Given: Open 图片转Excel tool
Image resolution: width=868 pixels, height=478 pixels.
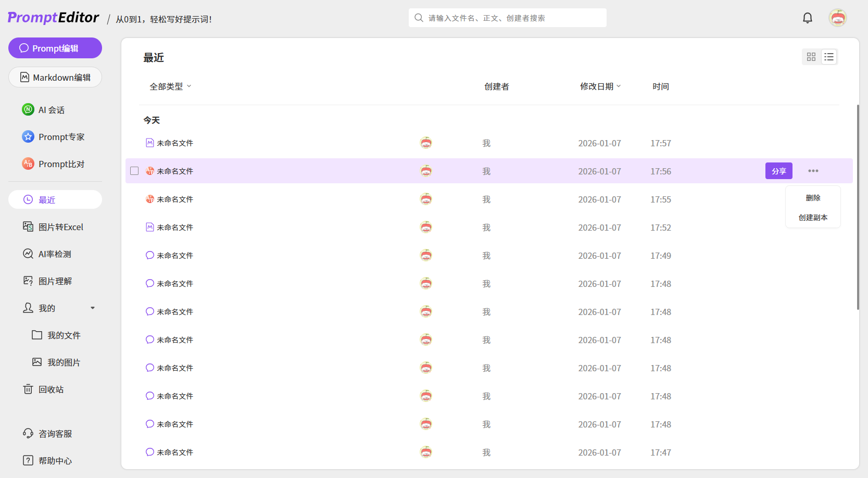Looking at the screenshot, I should 60,227.
